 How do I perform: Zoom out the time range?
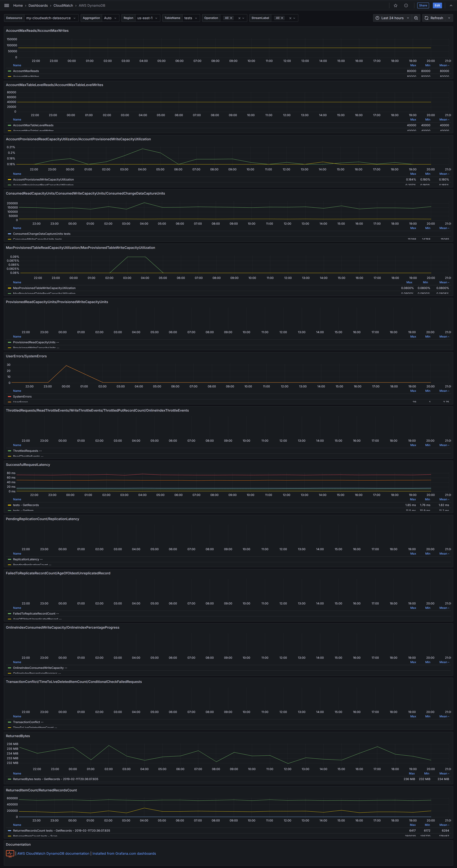click(416, 18)
